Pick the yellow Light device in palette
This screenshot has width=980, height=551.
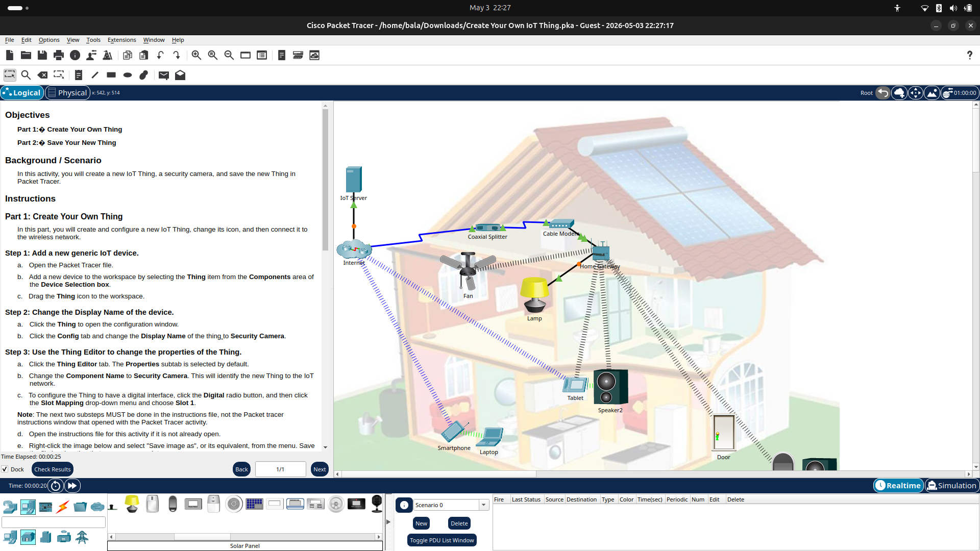tap(132, 504)
